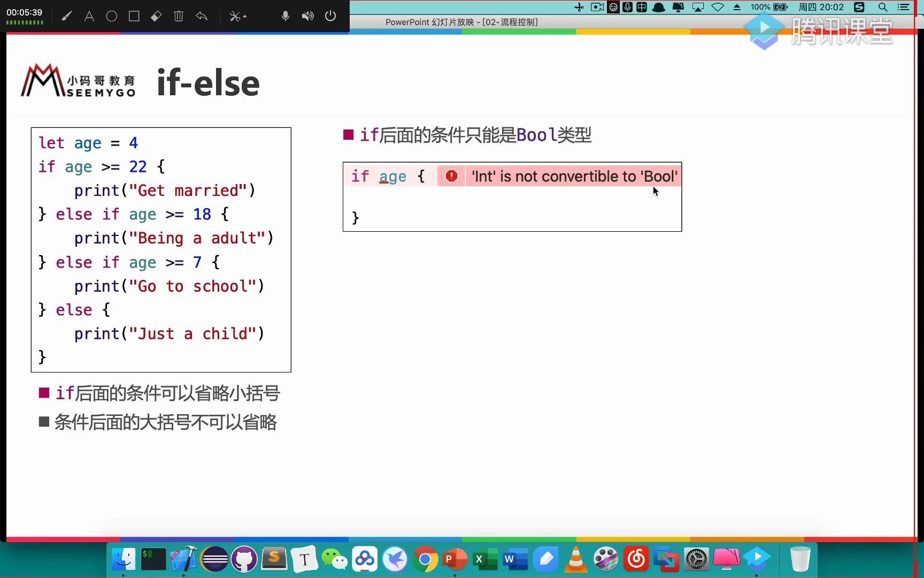
Task: Toggle the microphone in the recording toolbar
Action: click(x=286, y=16)
